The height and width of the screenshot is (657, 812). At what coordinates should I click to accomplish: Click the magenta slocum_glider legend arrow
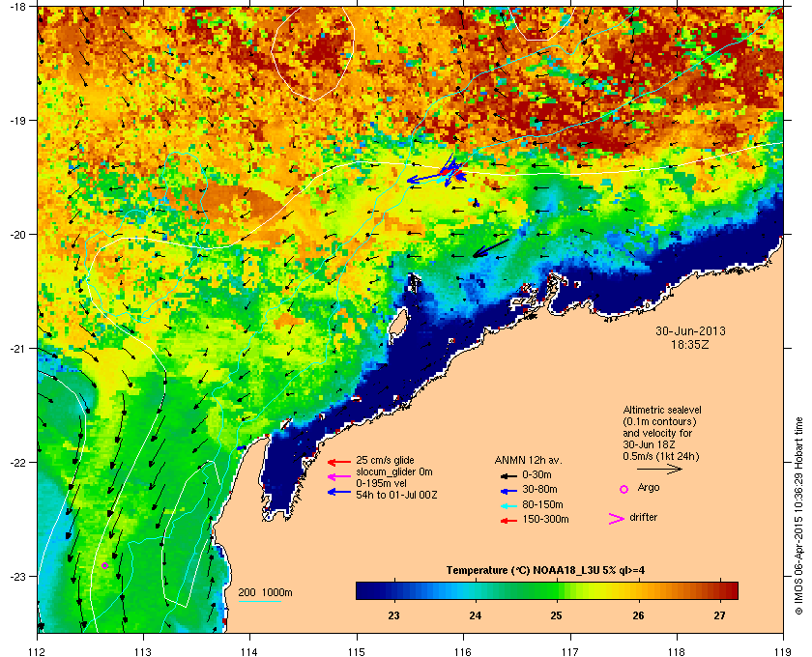339,476
